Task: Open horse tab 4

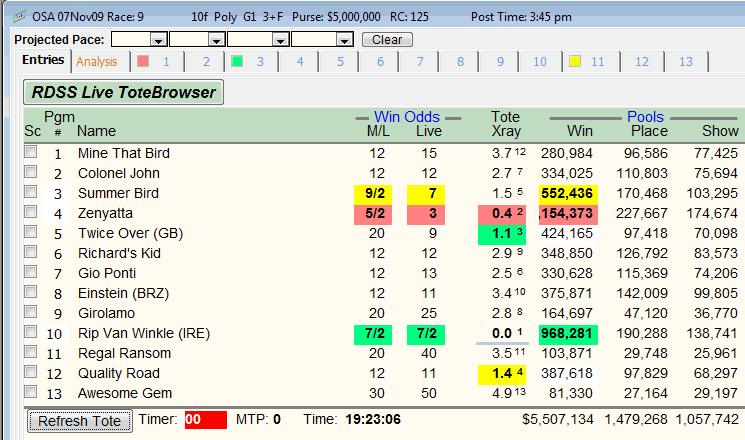Action: pyautogui.click(x=300, y=62)
